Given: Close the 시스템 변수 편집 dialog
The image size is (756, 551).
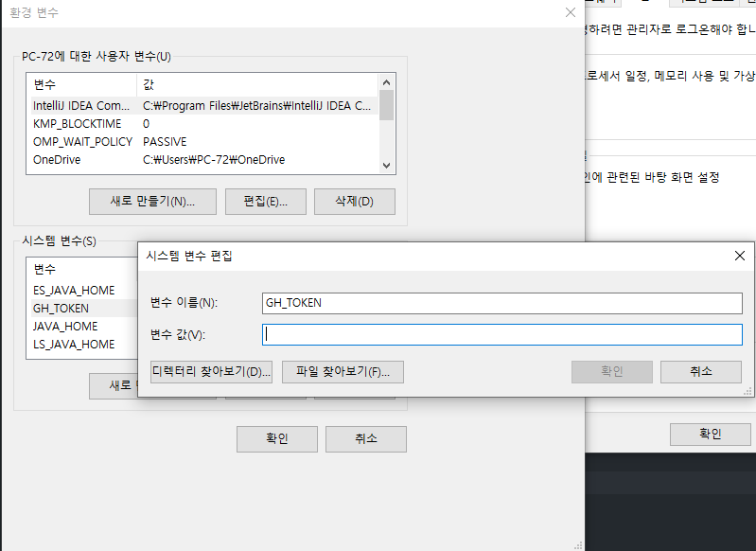Looking at the screenshot, I should tap(739, 256).
